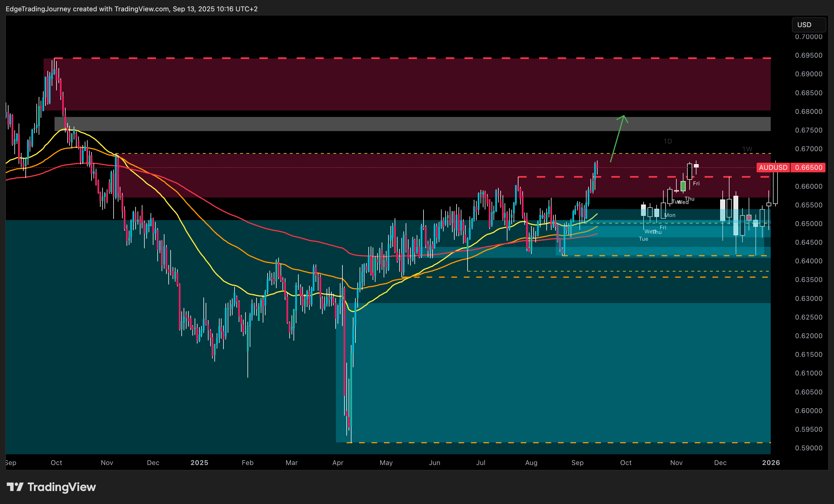Select the Jun label on time axis

click(x=435, y=462)
